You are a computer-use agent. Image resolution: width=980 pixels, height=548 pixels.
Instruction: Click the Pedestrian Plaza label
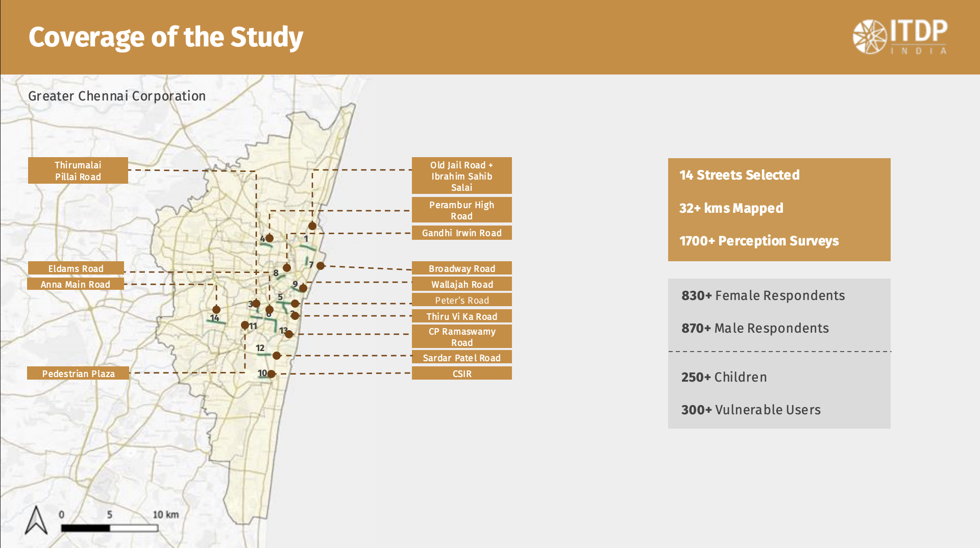pos(78,373)
